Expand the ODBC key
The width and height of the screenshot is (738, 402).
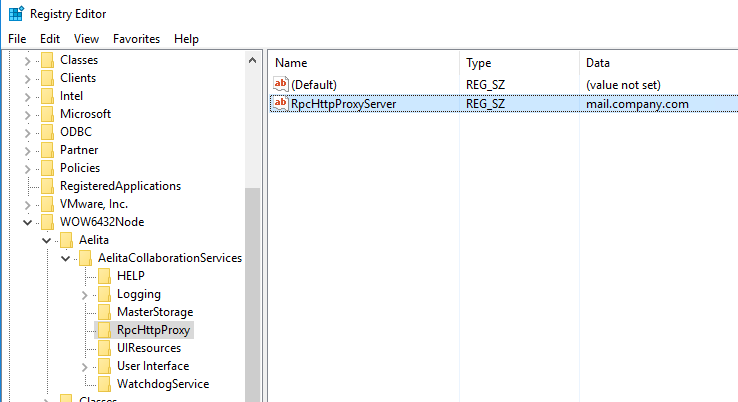(27, 133)
